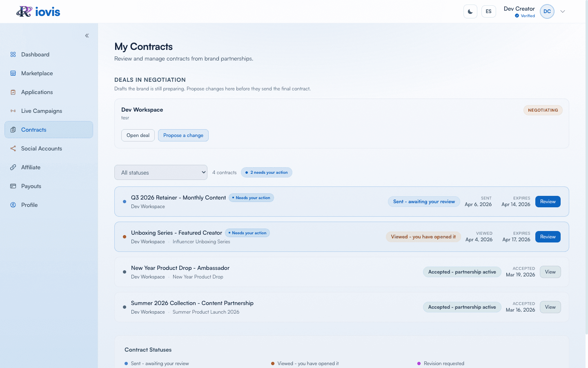Click Unboxing Series - Featured Creator title

[176, 233]
